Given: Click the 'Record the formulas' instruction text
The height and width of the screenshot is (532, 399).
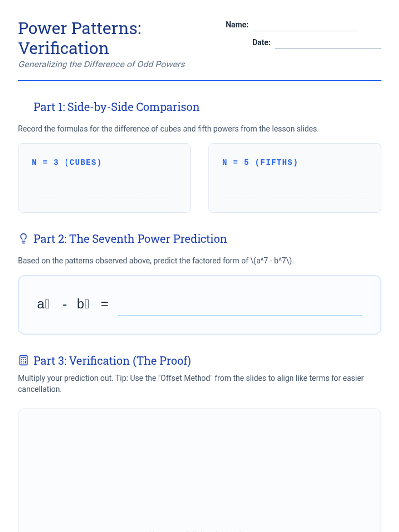Looking at the screenshot, I should [168, 129].
